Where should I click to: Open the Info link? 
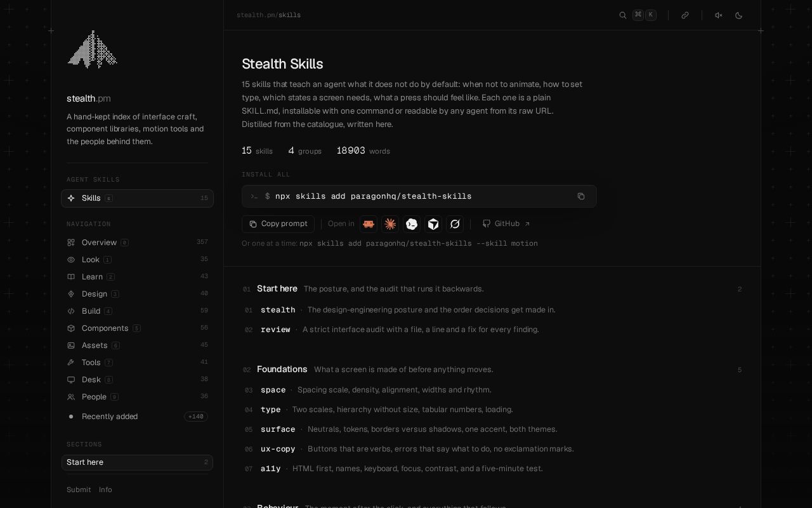coord(105,490)
